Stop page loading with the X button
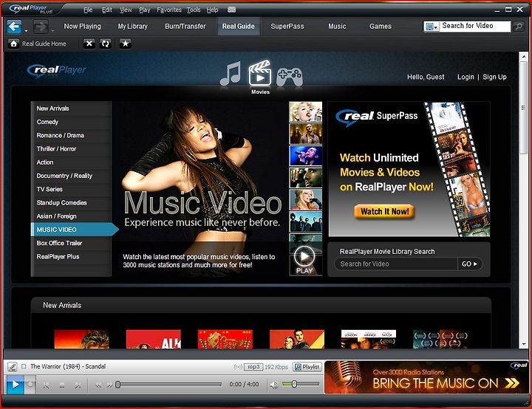Image resolution: width=532 pixels, height=409 pixels. (89, 44)
